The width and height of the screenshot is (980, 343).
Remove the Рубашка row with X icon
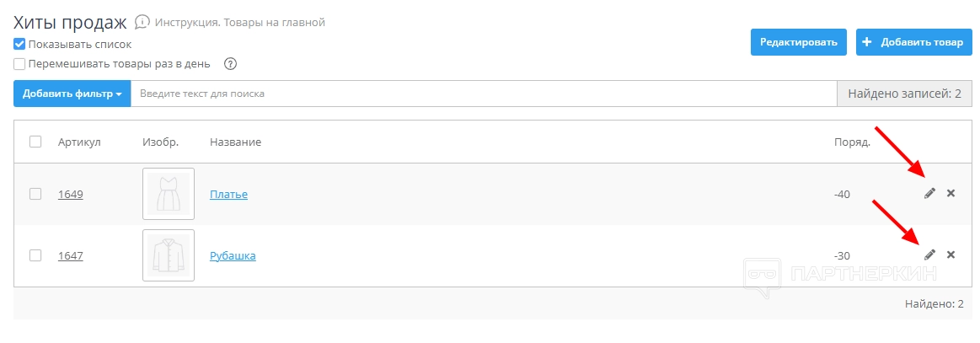(951, 255)
